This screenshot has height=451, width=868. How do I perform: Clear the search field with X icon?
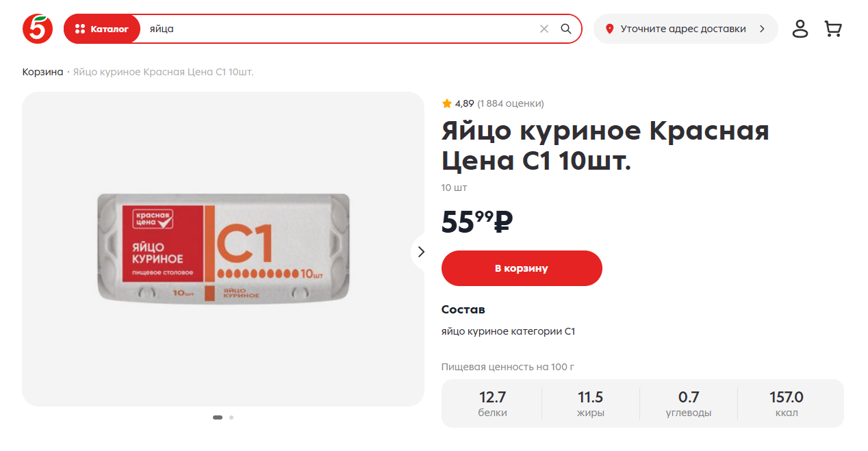coord(544,29)
